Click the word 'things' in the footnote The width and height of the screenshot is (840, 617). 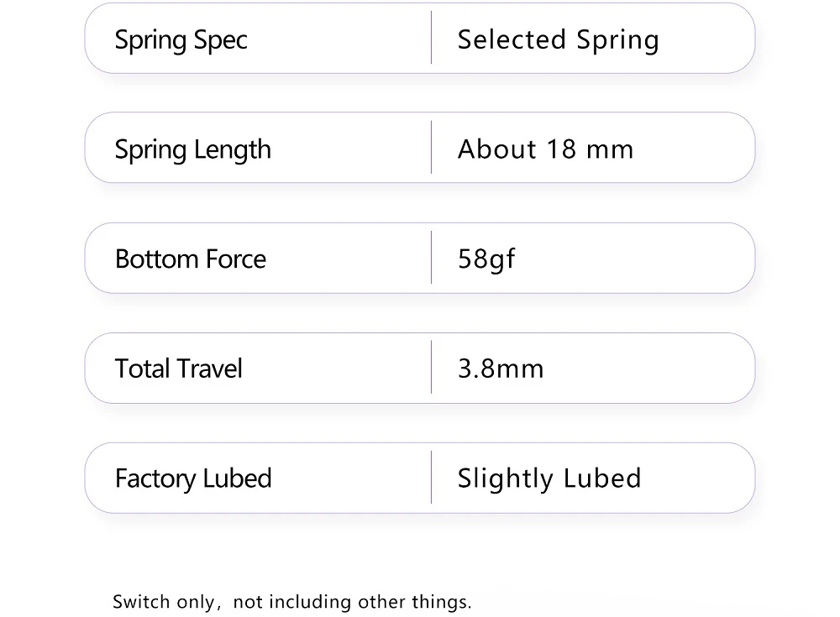(440, 602)
